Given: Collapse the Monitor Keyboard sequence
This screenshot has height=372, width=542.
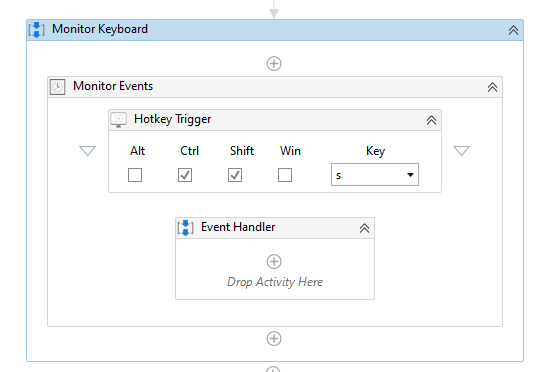Looking at the screenshot, I should 513,30.
